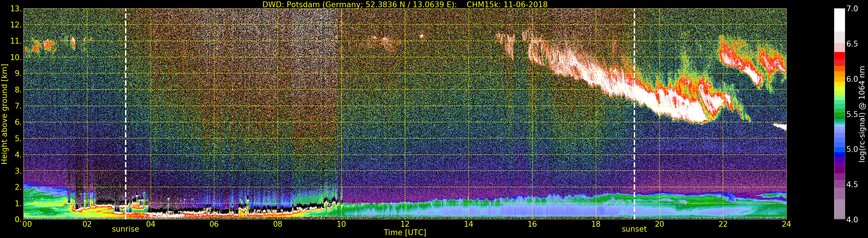Click the white dashed sunrise marker line
This screenshot has width=868, height=238.
pyautogui.click(x=126, y=114)
